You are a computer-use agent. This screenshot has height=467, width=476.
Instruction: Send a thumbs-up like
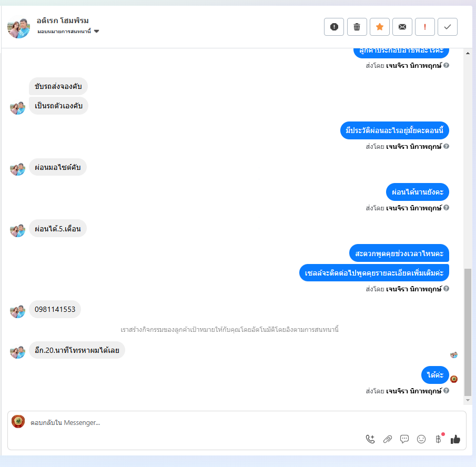click(455, 439)
